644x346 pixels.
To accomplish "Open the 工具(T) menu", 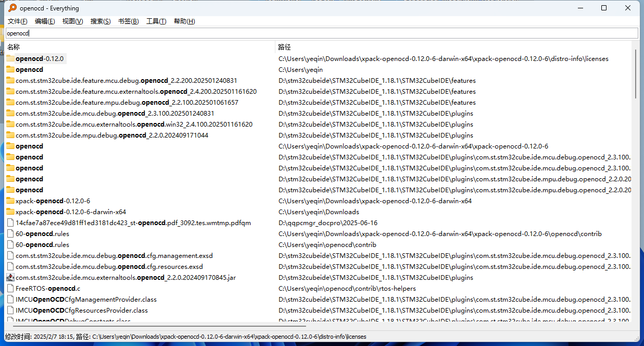I will pyautogui.click(x=156, y=21).
